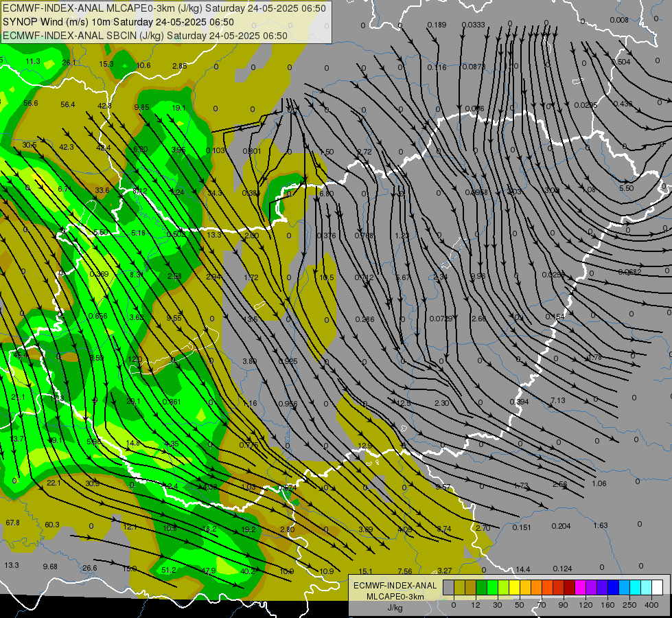672x618 pixels.
Task: Click the map value 10.5
Action: [327, 277]
